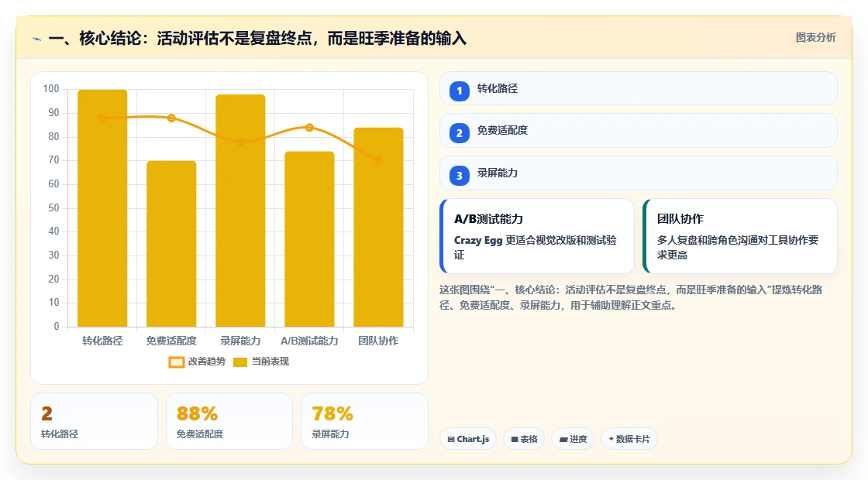Click the number 3 badge for 录屏能力
868x480 pixels.
459,176
